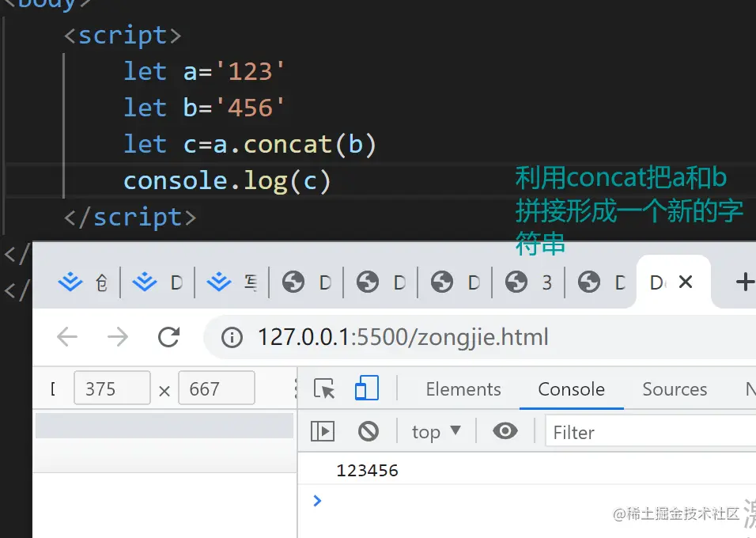This screenshot has width=756, height=538.
Task: Click the address bar URL 127.0.0.1:5500/zongjie.html
Action: [x=403, y=337]
